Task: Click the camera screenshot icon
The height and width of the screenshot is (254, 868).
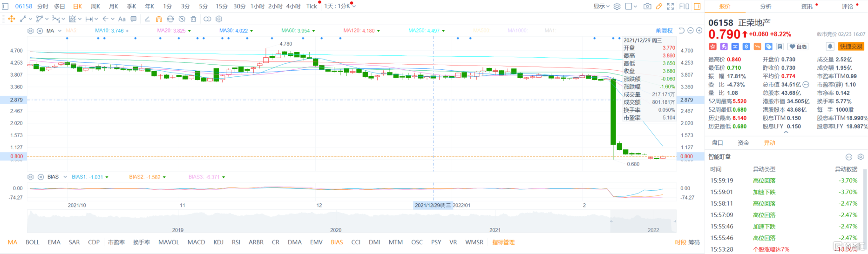Action: pyautogui.click(x=647, y=7)
